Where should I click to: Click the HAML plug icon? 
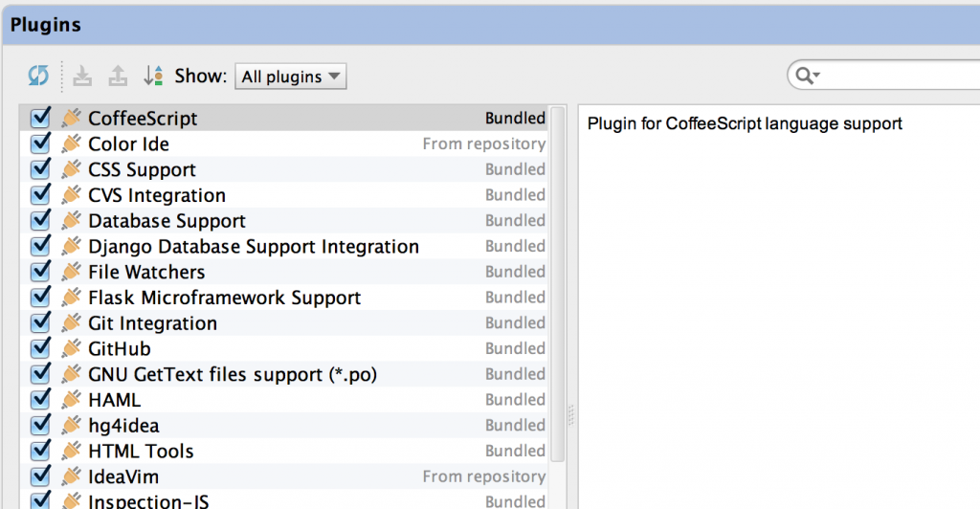pos(71,400)
